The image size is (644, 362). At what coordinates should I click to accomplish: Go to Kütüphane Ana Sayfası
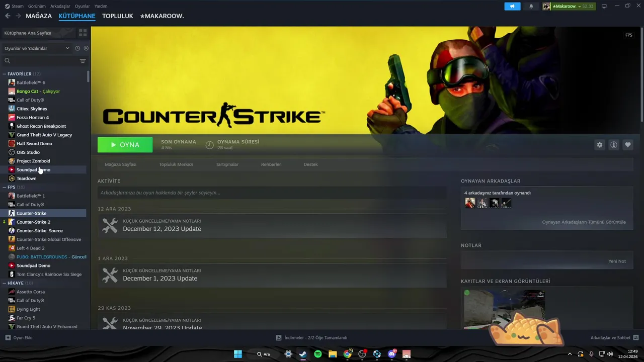[38, 33]
